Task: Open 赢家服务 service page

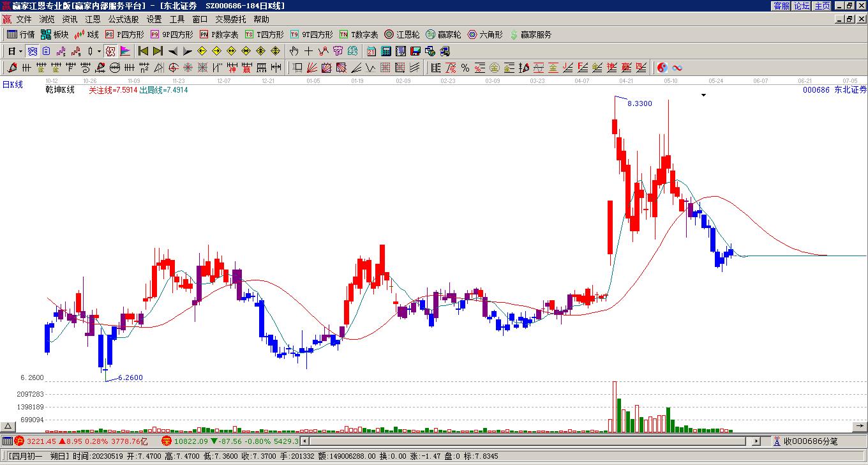Action: click(x=531, y=34)
